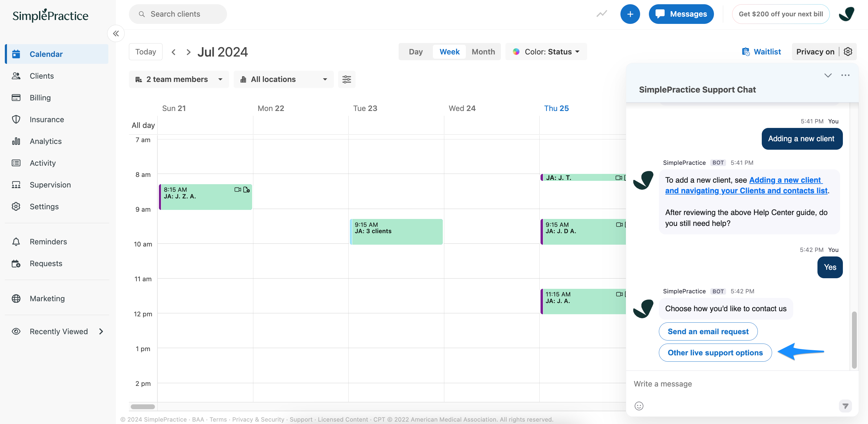868x424 pixels.
Task: Click Other live support options button
Action: tap(715, 352)
